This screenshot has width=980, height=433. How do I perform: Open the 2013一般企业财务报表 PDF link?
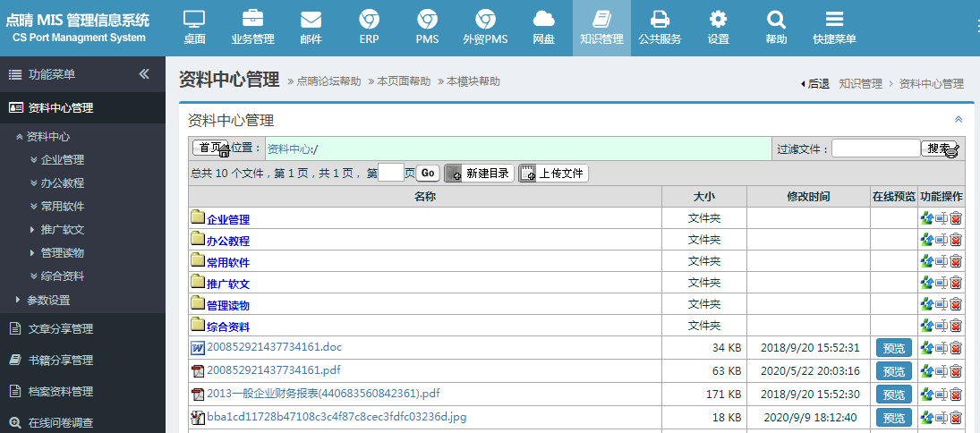(323, 393)
